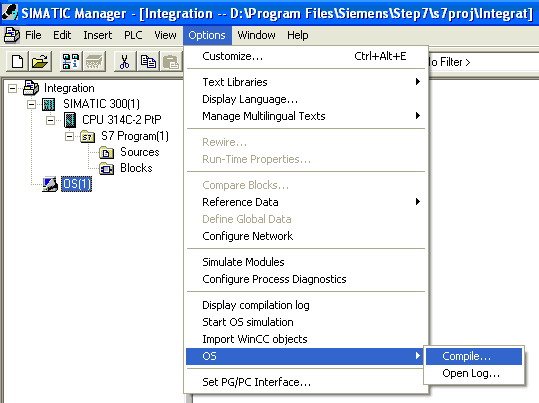Open the Edit menu
This screenshot has height=403, width=539.
point(62,35)
